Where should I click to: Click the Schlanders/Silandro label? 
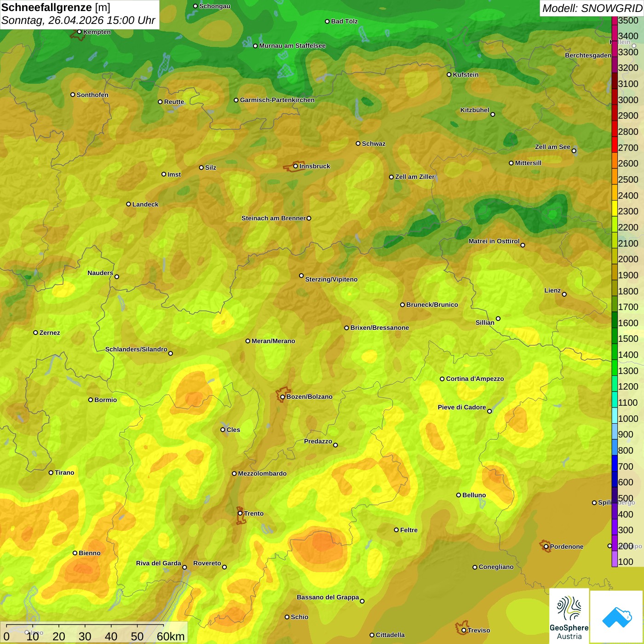point(136,349)
